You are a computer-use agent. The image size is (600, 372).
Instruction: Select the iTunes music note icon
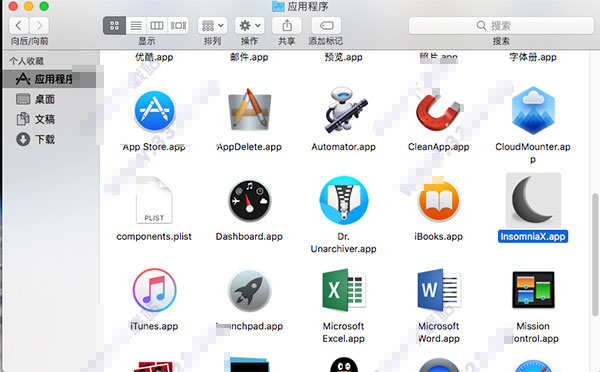(x=154, y=290)
